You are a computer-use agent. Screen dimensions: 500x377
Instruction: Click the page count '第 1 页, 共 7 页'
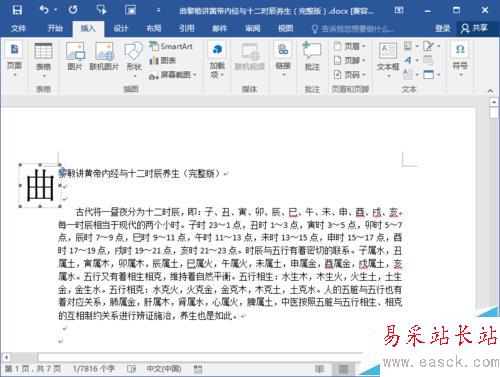(x=33, y=369)
